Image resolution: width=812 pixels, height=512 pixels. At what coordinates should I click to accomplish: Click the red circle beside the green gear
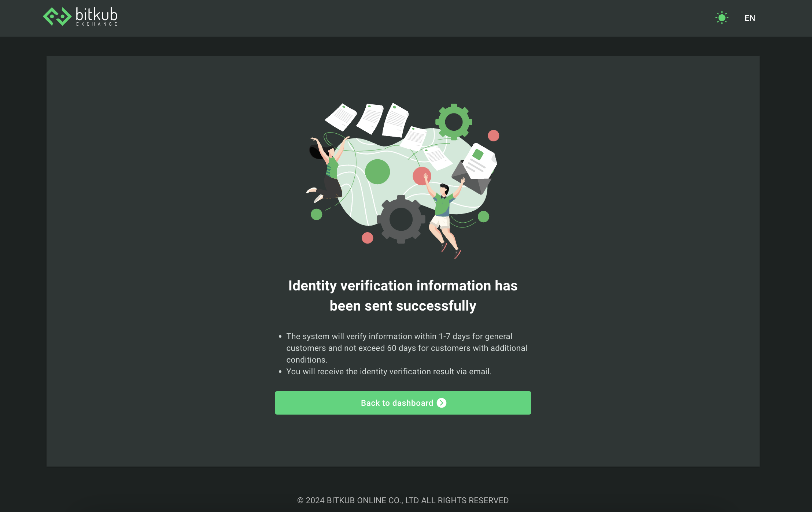click(x=494, y=136)
